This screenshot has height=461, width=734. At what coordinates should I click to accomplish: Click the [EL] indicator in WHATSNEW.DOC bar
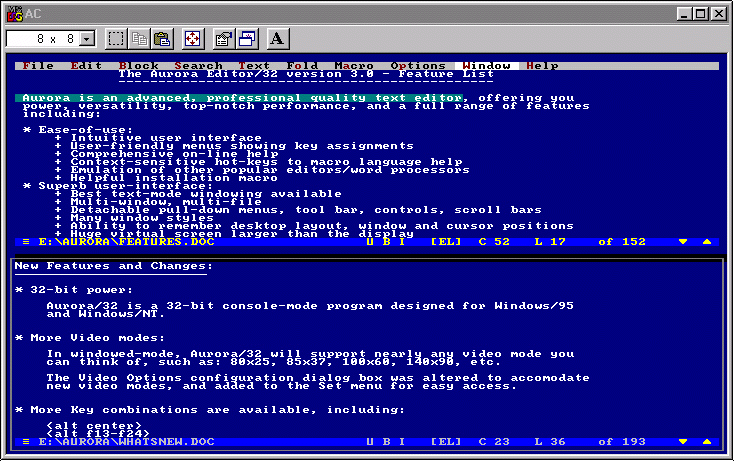[x=446, y=442]
